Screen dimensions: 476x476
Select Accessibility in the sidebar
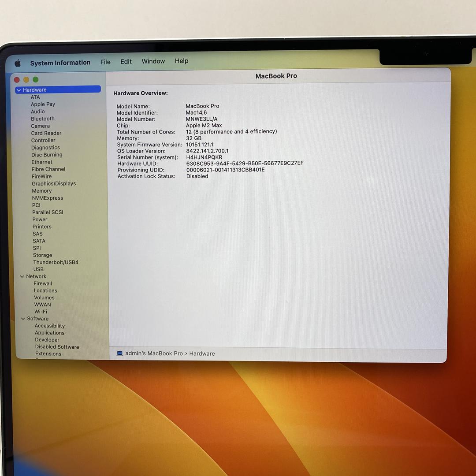tap(50, 326)
